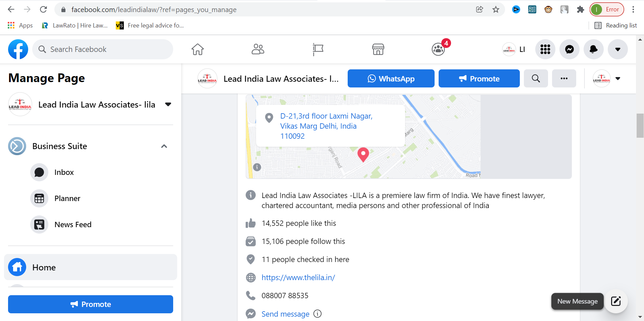This screenshot has width=644, height=321.
Task: Click the Facebook logo
Action: point(18,49)
